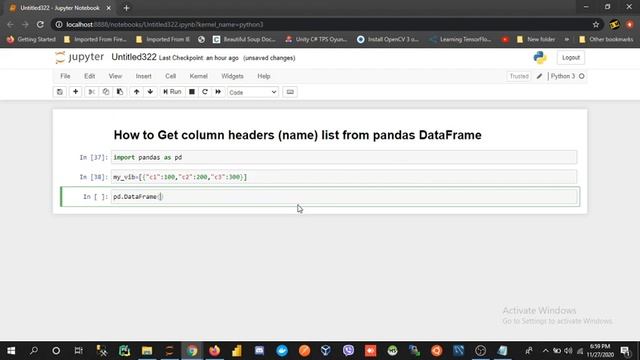
Task: Open Other bookmarks folder
Action: pyautogui.click(x=606, y=40)
